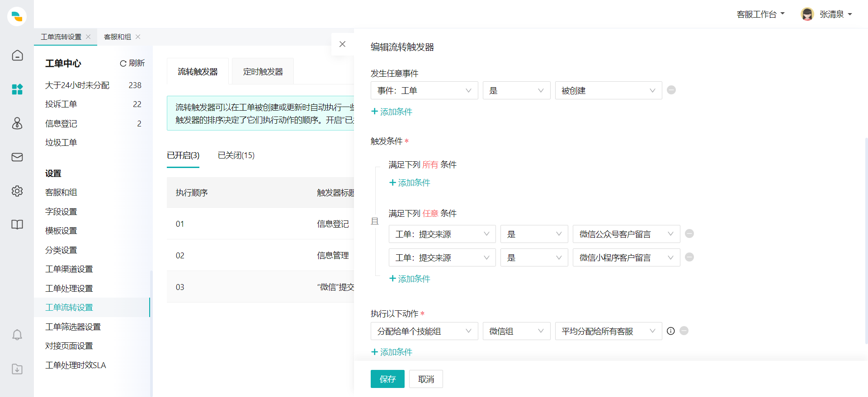
Task: Cancel editing with 取消
Action: (426, 379)
